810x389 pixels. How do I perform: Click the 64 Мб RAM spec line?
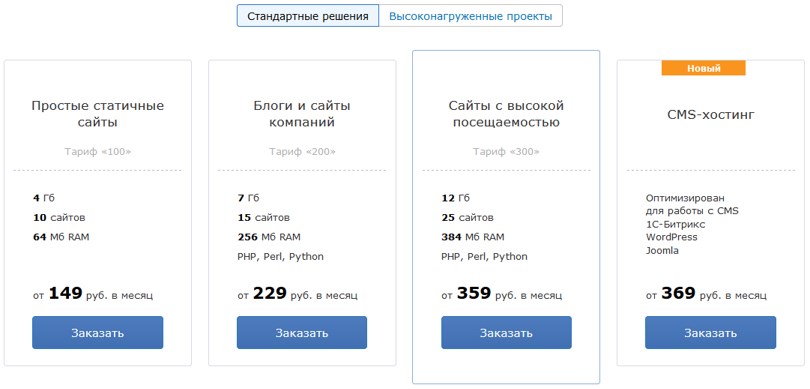tap(61, 237)
